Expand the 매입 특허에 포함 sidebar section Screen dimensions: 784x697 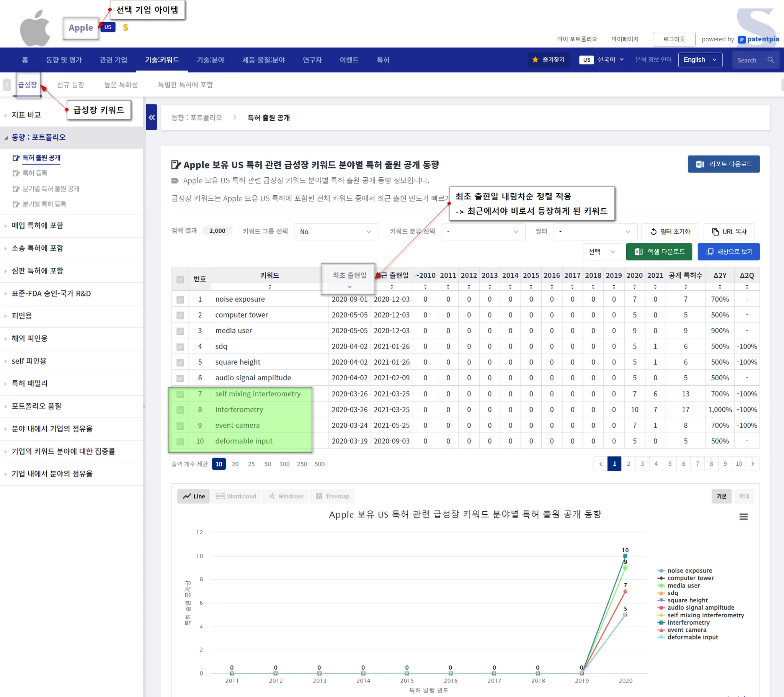37,226
